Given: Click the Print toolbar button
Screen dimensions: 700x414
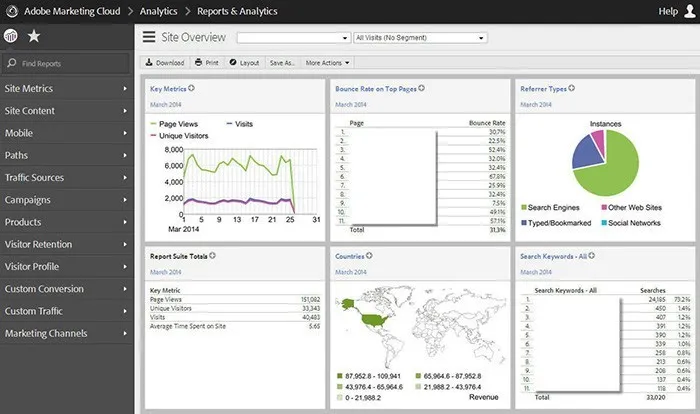Looking at the screenshot, I should 207,62.
